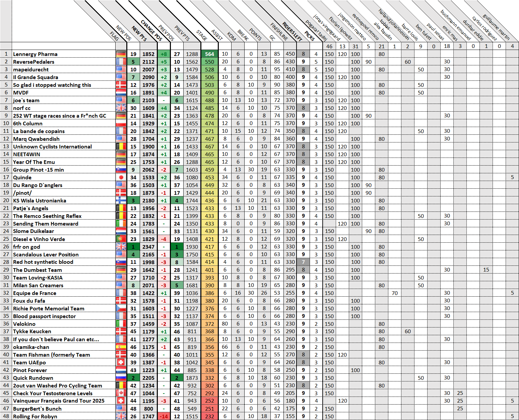
Task: Select the 2347 new points cell for frfr on god
Action: [x=148, y=247]
